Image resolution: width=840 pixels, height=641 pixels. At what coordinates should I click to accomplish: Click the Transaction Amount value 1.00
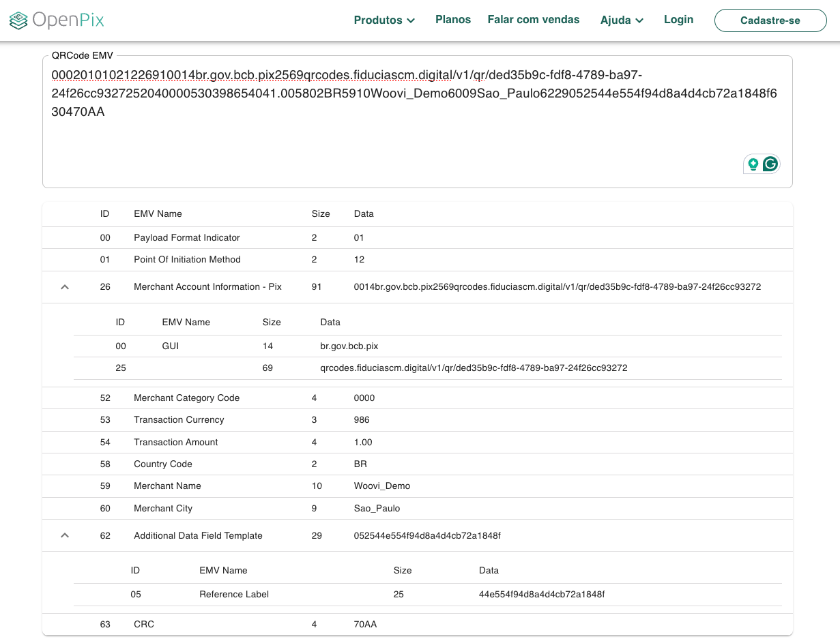pyautogui.click(x=363, y=443)
